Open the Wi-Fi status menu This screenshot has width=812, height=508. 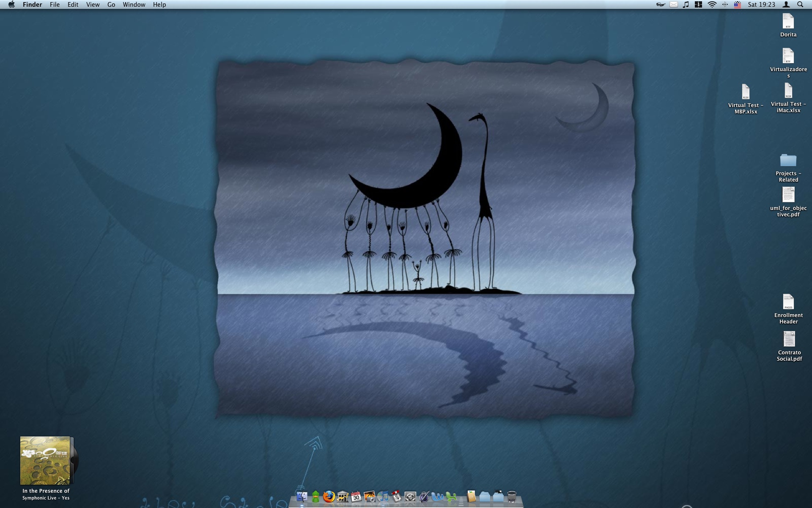pos(712,5)
